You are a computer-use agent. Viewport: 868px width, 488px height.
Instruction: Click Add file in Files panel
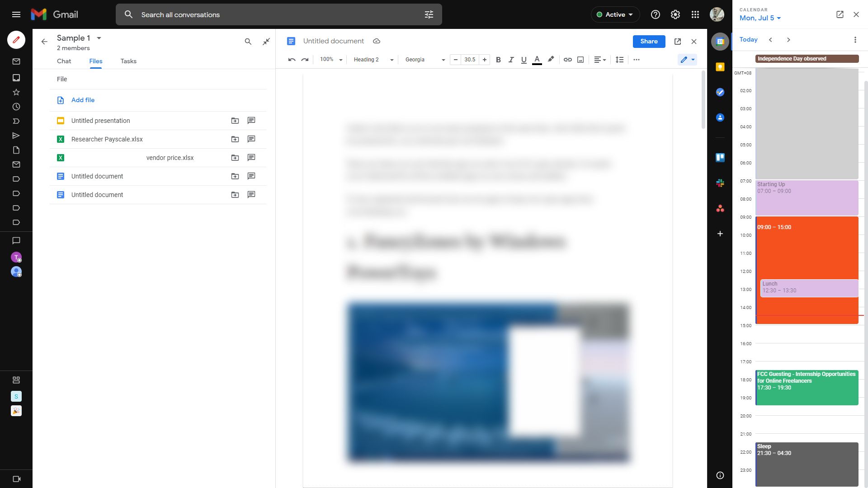coord(82,99)
